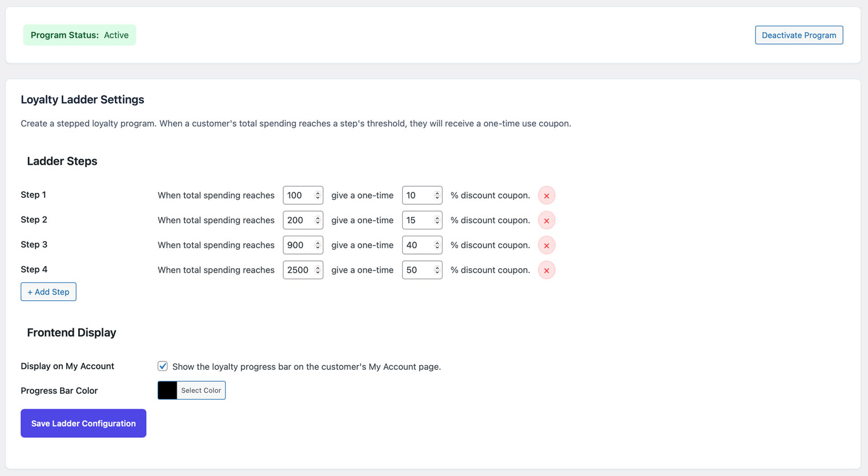The height and width of the screenshot is (476, 868).
Task: Click the Deactivate Program button
Action: pyautogui.click(x=798, y=35)
